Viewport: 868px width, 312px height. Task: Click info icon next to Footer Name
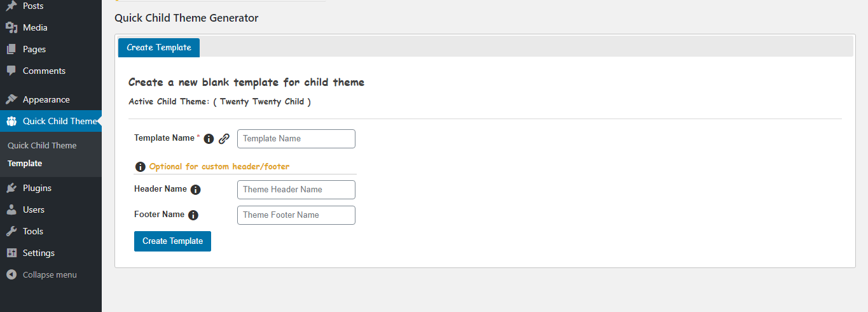coord(193,215)
